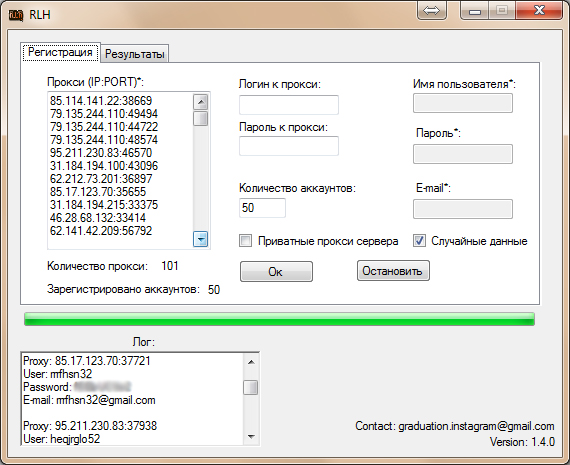Select proxy line 79.135.244.110:49494
Viewport: 570px width, 465px height.
pyautogui.click(x=104, y=114)
